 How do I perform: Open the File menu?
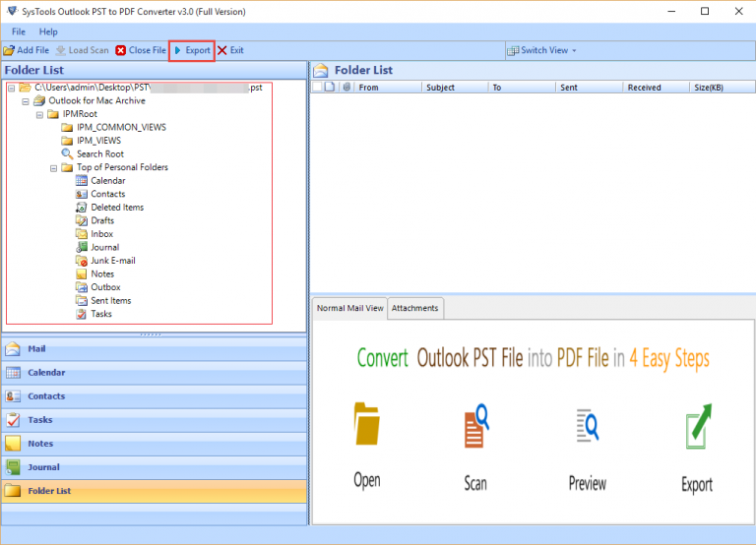[19, 32]
